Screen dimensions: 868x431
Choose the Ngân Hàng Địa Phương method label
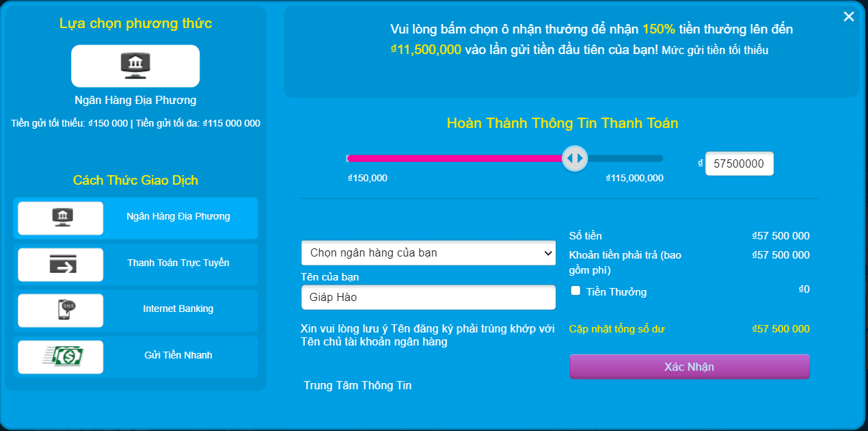[178, 216]
